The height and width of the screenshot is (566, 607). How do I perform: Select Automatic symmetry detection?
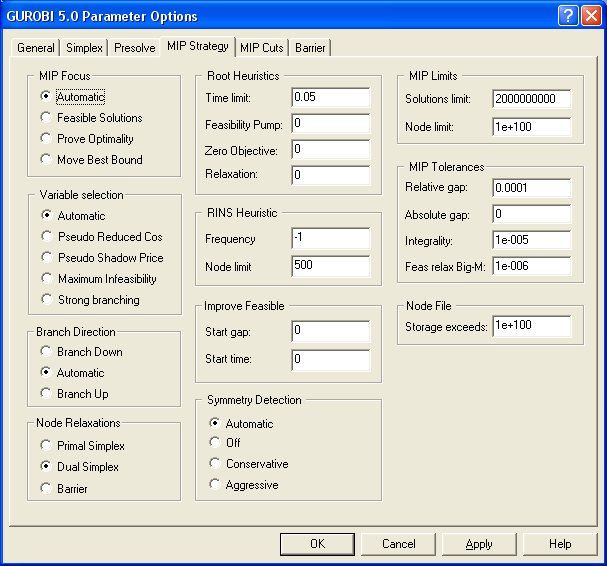click(241, 423)
